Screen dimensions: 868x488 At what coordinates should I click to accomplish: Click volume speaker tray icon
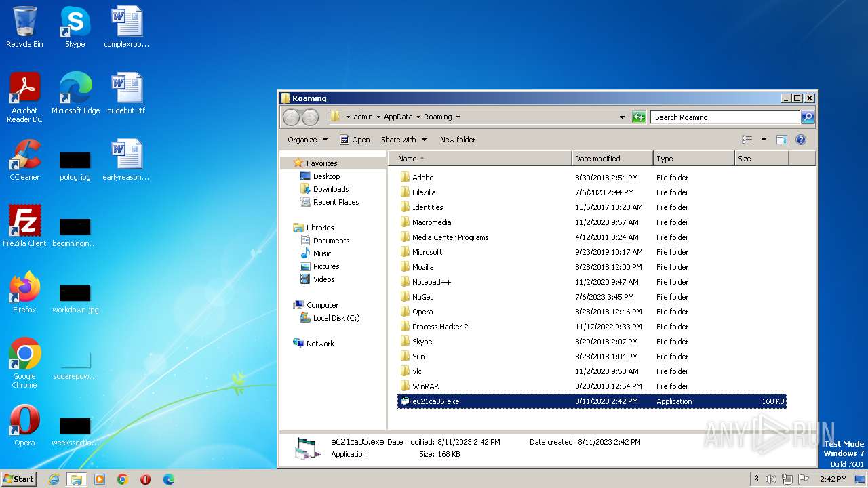pos(771,479)
